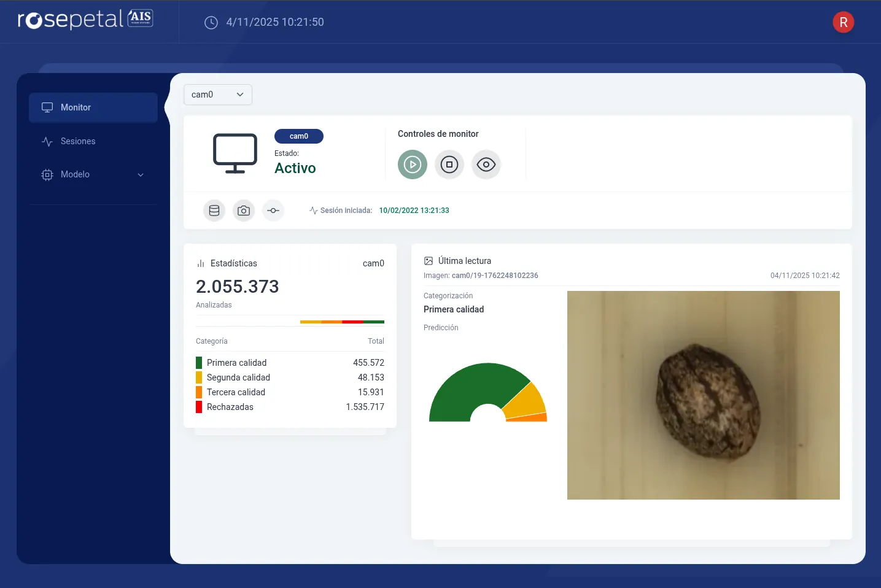881x588 pixels.
Task: Click the chevron next to Modelo
Action: [x=141, y=175]
